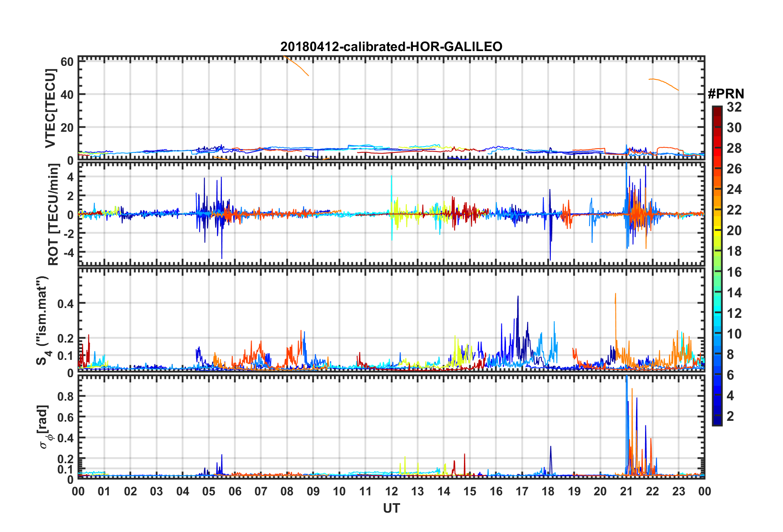
Task: Click colorbar tick label 22
Action: 734,210
